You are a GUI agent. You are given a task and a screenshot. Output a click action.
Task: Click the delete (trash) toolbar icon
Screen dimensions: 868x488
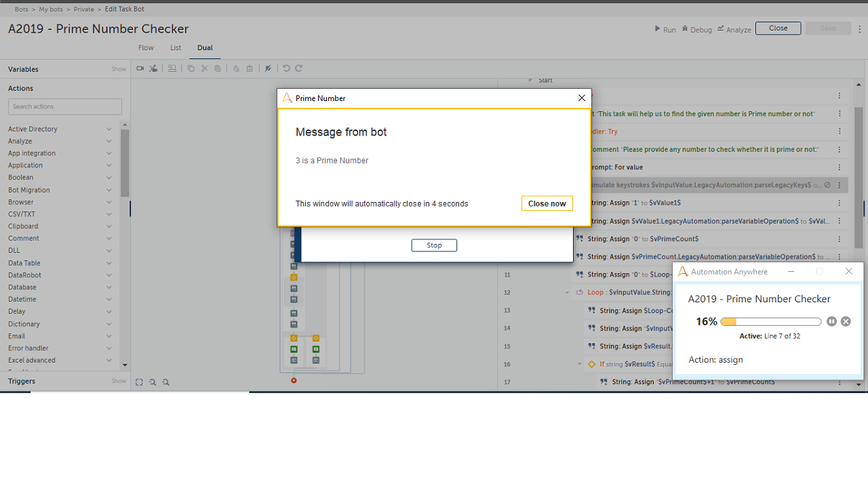click(x=250, y=68)
